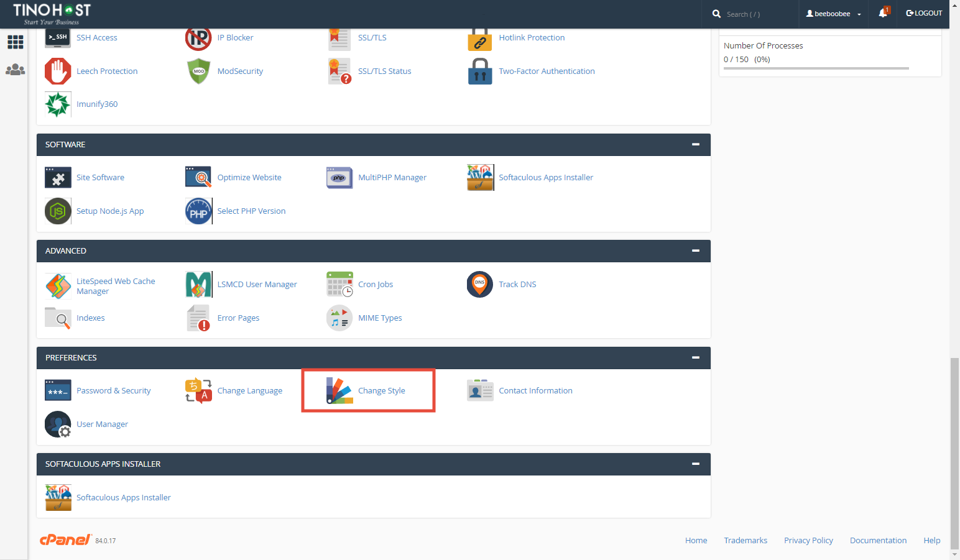Open the LSMCD User Manager icon
The height and width of the screenshot is (560, 960).
coord(198,285)
